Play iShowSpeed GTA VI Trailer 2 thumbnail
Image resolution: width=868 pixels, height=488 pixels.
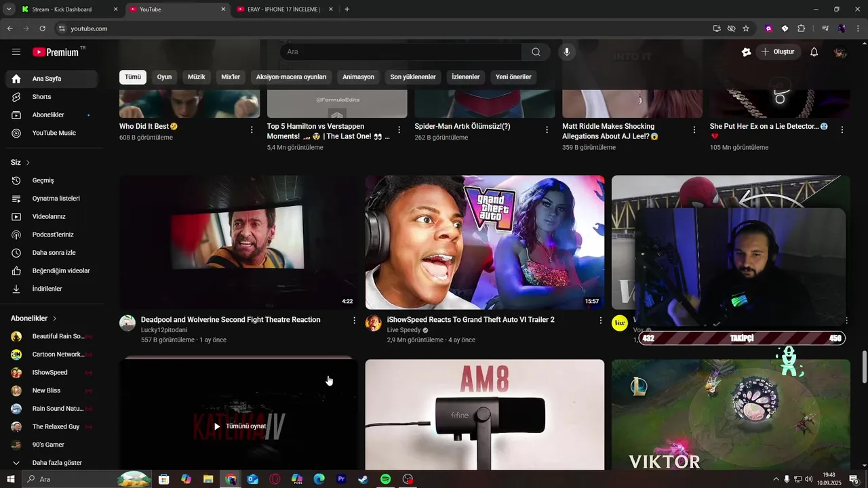tap(485, 243)
